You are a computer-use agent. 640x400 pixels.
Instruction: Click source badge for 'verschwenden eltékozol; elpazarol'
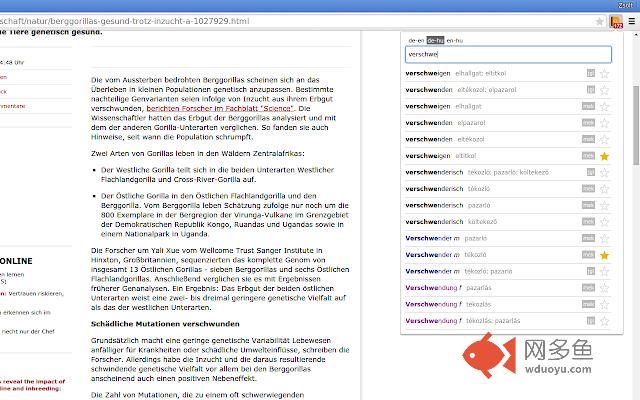click(591, 89)
